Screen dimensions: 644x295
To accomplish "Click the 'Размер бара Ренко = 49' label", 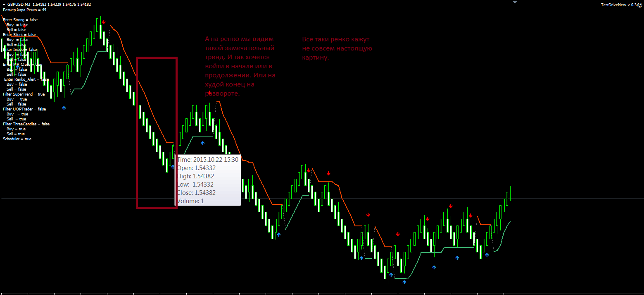I will point(24,10).
